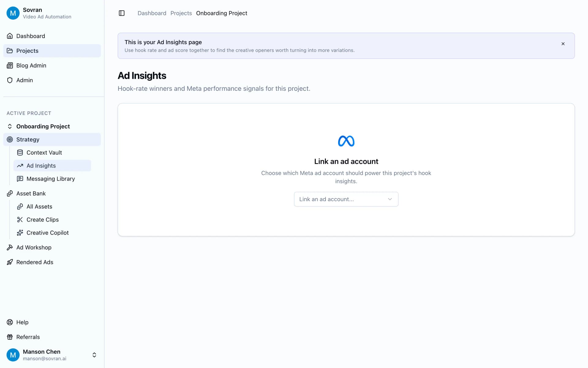
Task: Open Projects in the sidebar
Action: coord(52,51)
